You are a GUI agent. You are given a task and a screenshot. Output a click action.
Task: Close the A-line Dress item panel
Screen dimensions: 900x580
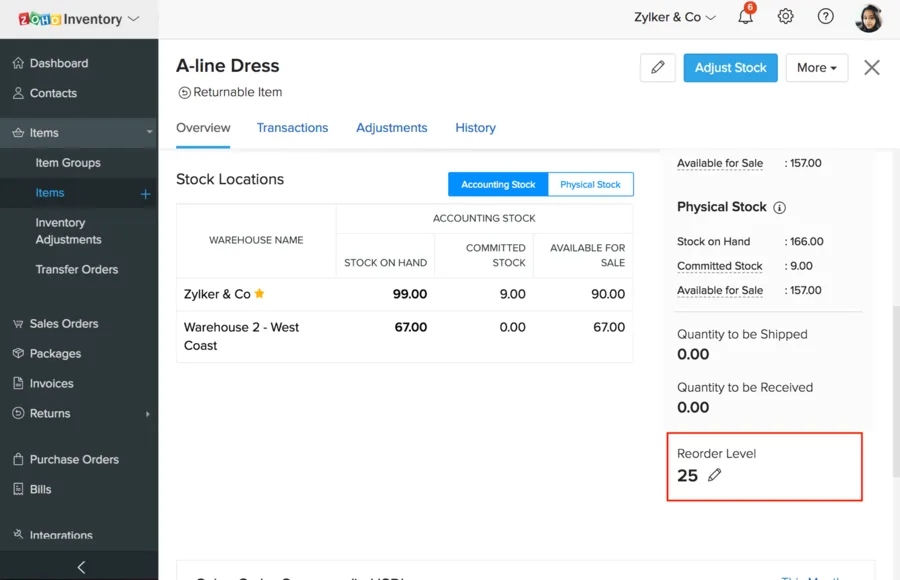point(872,68)
